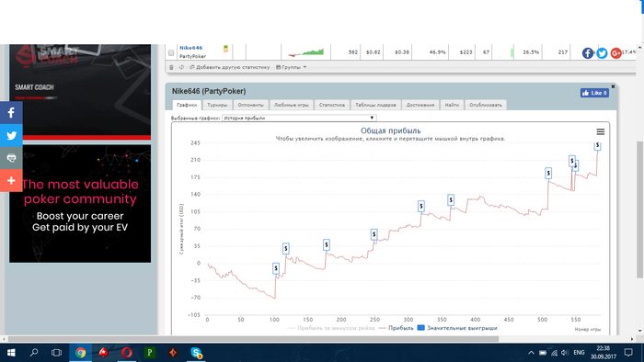Switch to the Оппоненты tab
Screen dimensions: 644x362
[x=250, y=105]
